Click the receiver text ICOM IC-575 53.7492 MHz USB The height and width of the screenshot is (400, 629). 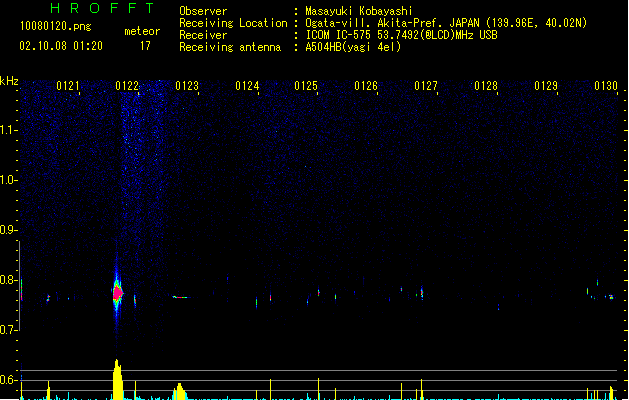402,35
